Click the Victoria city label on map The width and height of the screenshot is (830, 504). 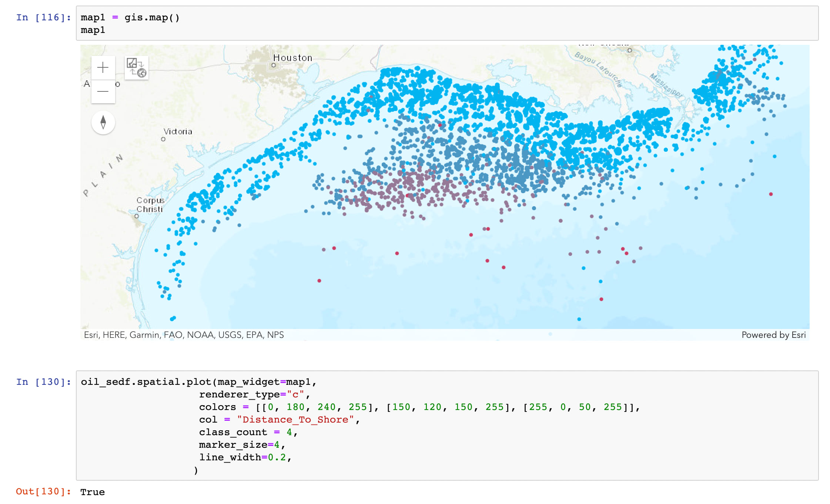point(178,132)
